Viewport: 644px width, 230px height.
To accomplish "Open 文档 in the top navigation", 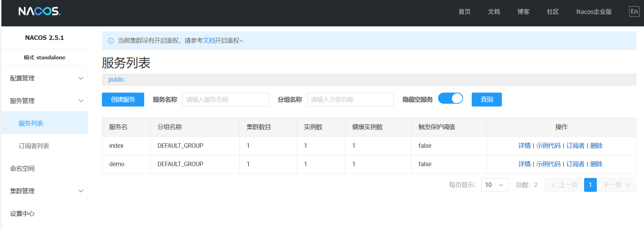I will tap(494, 12).
